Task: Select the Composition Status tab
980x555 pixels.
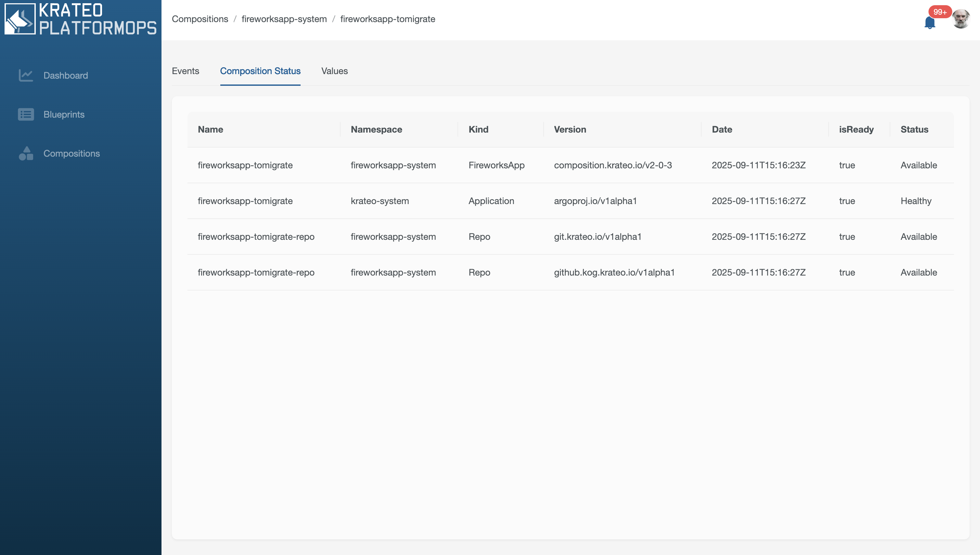Action: 260,71
